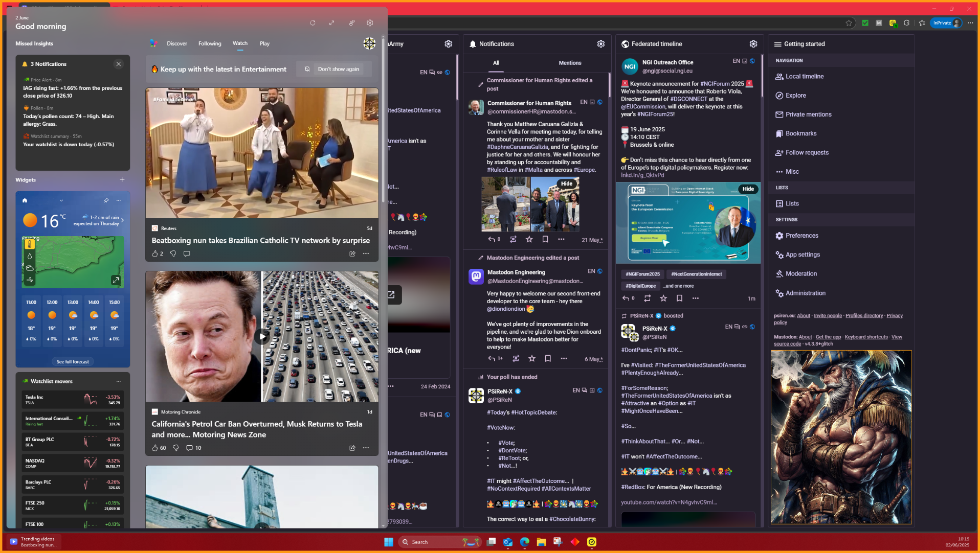Image resolution: width=980 pixels, height=553 pixels.
Task: Open comments on California Petrol Car Ban story
Action: (x=193, y=448)
